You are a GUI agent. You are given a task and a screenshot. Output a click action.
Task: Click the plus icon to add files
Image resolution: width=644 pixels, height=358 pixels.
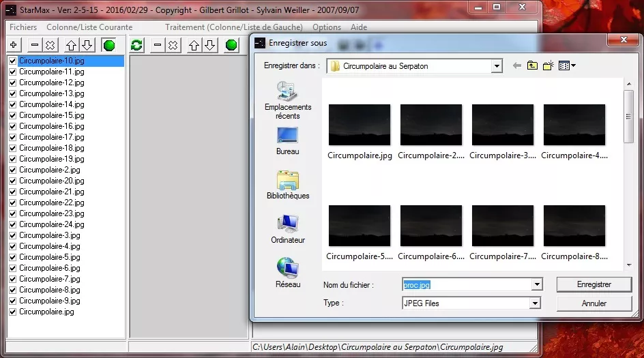click(14, 45)
